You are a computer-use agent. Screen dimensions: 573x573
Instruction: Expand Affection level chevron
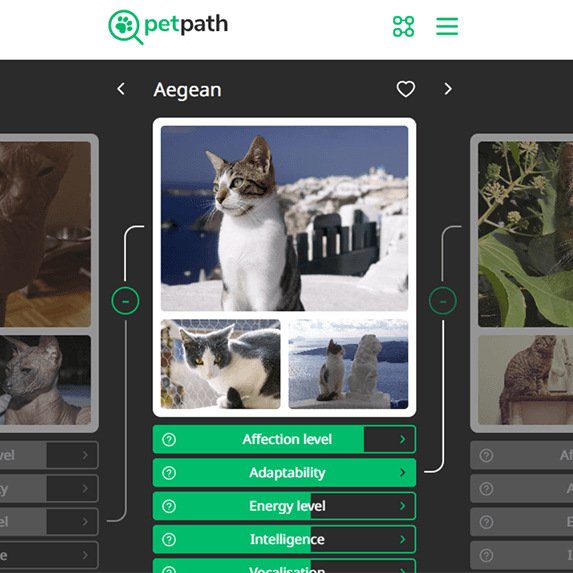click(x=402, y=439)
